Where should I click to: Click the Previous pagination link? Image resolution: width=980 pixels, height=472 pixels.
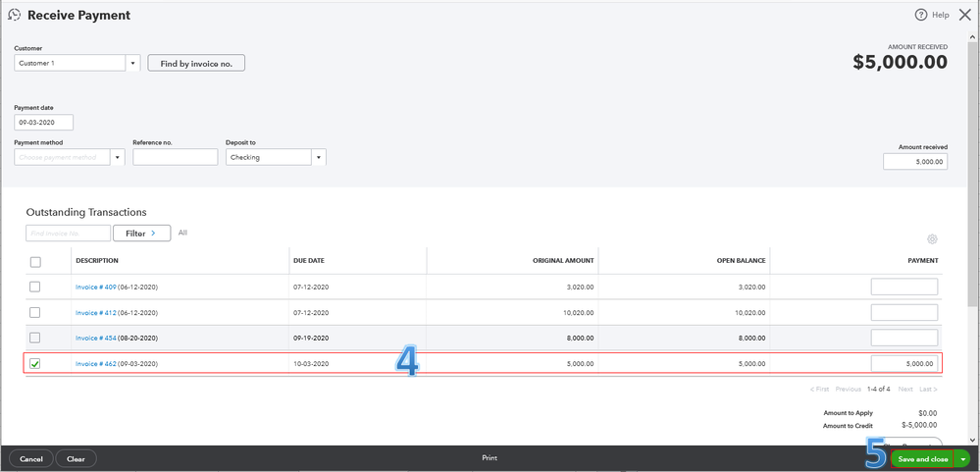(x=849, y=389)
